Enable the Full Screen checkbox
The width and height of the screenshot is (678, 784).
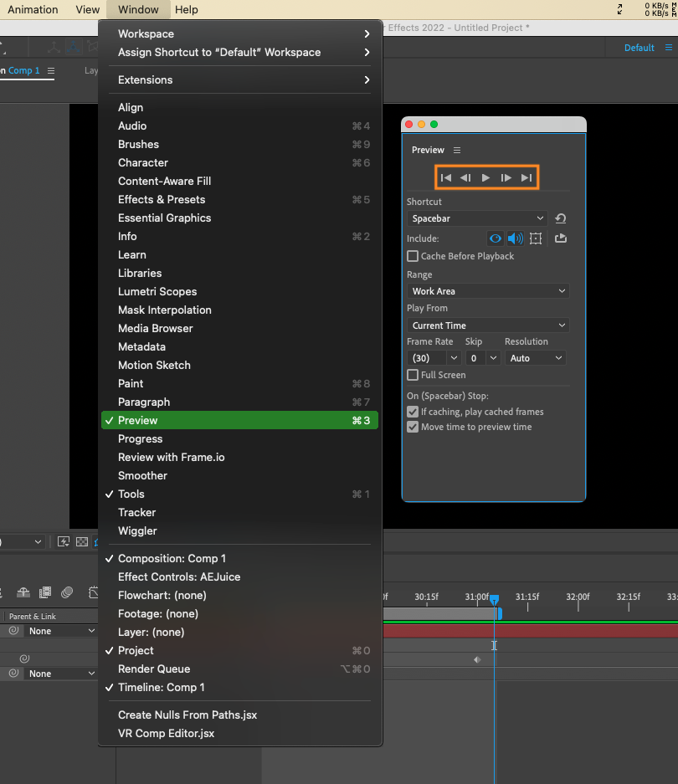tap(413, 375)
